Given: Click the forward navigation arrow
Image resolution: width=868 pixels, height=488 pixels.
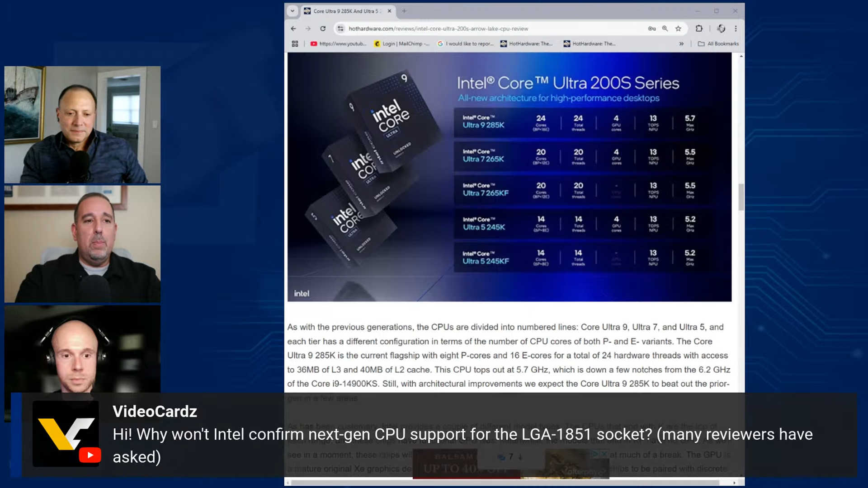Looking at the screenshot, I should [308, 28].
